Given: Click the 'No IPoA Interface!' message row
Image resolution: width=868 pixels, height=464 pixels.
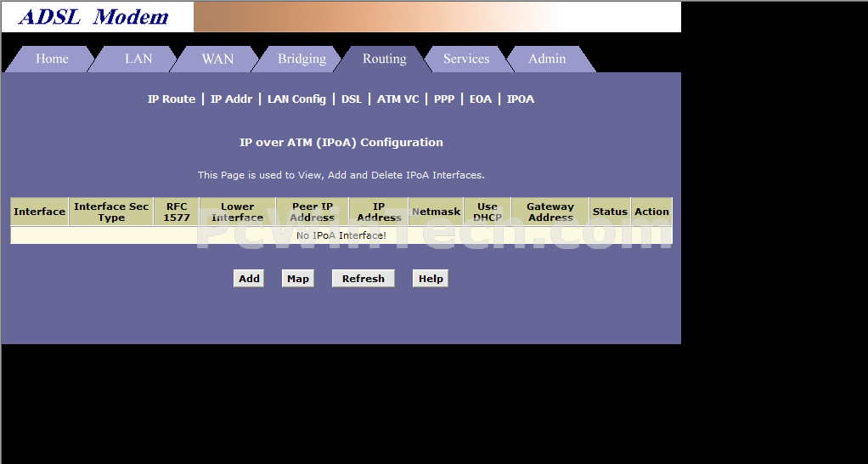Looking at the screenshot, I should point(341,235).
